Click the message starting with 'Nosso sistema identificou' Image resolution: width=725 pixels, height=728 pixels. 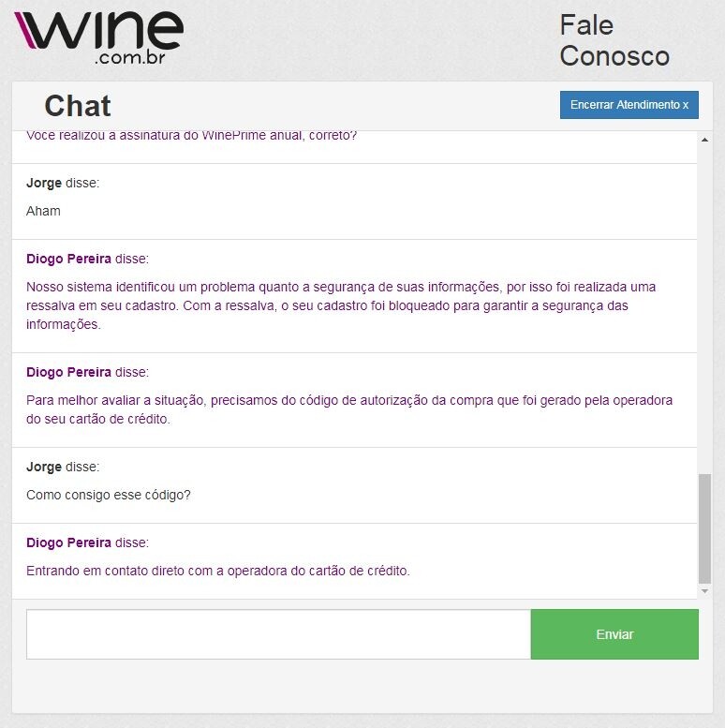pyautogui.click(x=341, y=305)
